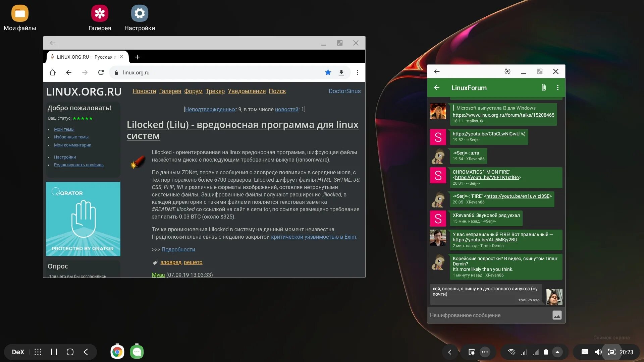Open youtu.be/CfbCLwNlGwU link in chat
Screen dimensions: 644x362
point(486,134)
